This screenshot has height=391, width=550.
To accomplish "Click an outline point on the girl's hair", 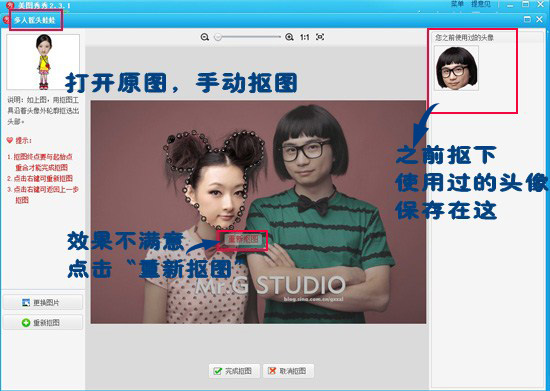I will tap(194, 133).
